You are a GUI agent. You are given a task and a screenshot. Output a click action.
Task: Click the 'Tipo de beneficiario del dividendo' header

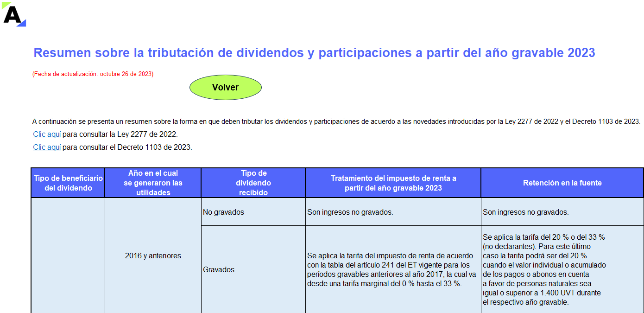coord(68,183)
